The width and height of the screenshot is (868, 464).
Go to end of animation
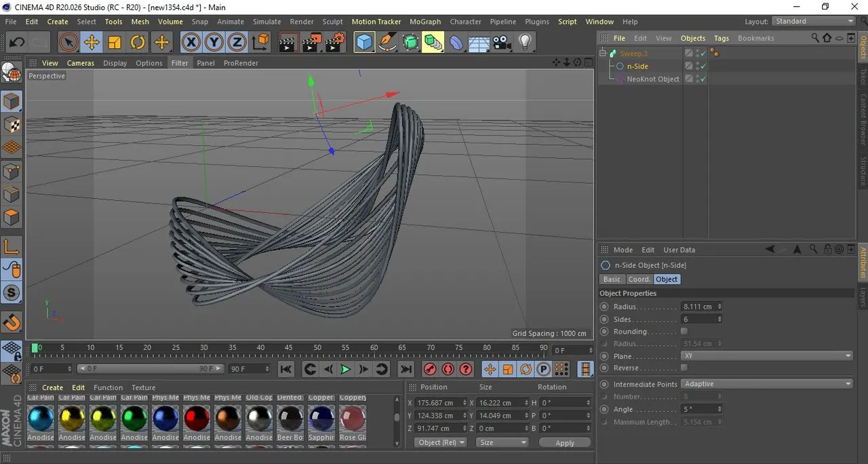click(406, 369)
